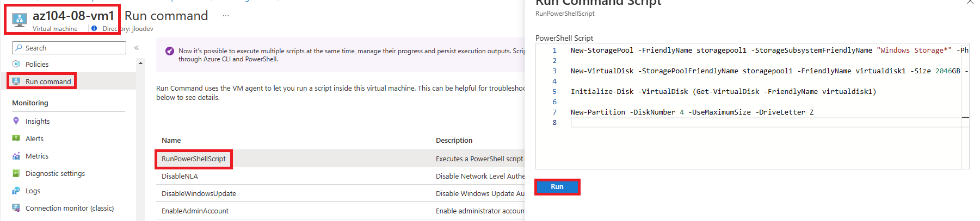Click script line 1 New-StoragePool
The height and width of the screenshot is (221, 980).
pos(769,50)
